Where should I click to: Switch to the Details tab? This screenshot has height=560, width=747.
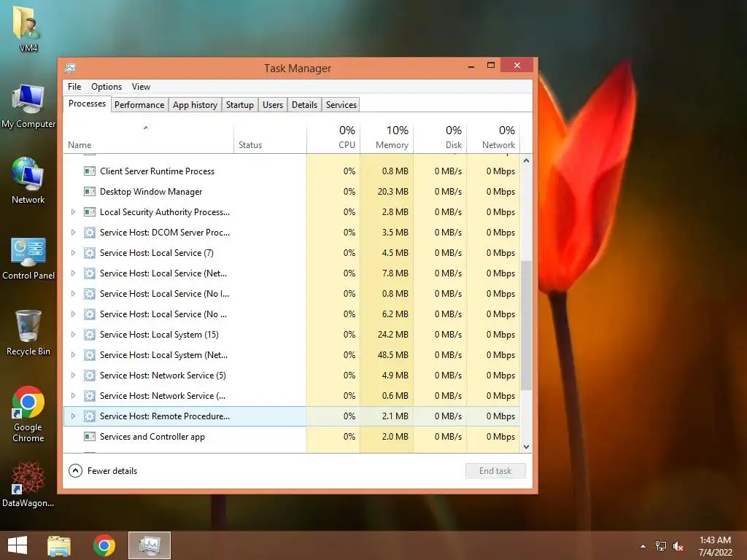click(304, 105)
